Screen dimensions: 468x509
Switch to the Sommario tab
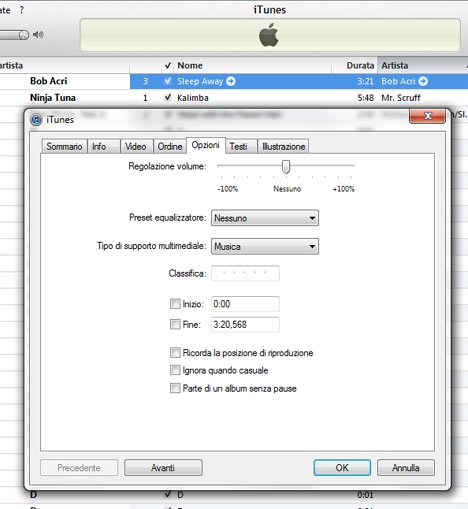(x=64, y=146)
